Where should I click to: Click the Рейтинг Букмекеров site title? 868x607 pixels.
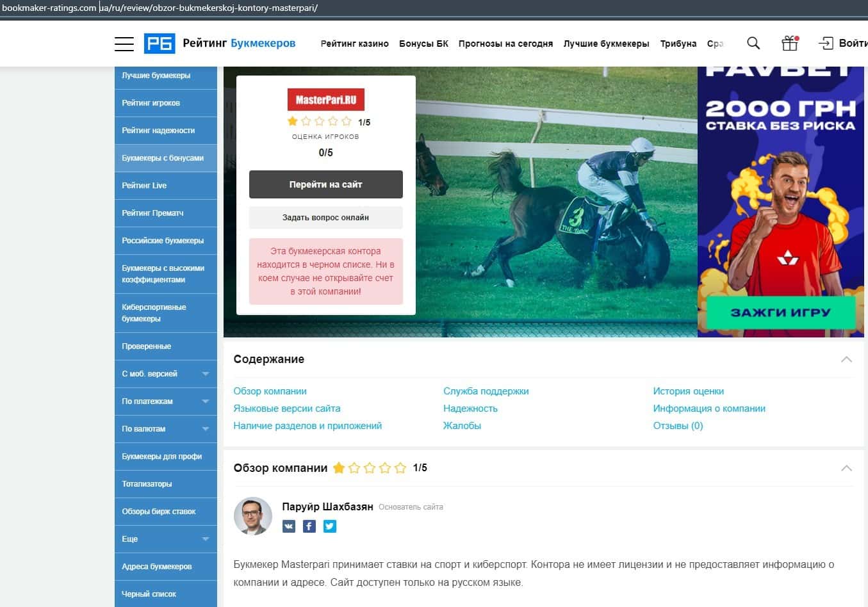239,43
